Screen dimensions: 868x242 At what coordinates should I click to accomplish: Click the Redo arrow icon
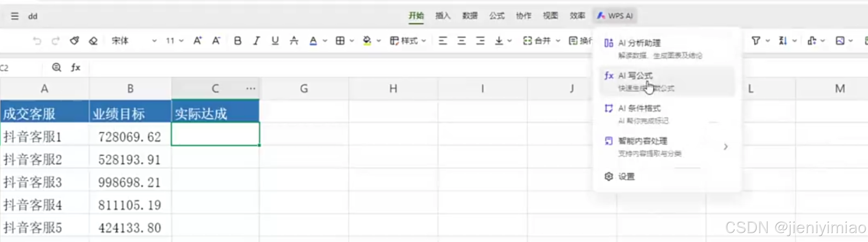click(55, 41)
